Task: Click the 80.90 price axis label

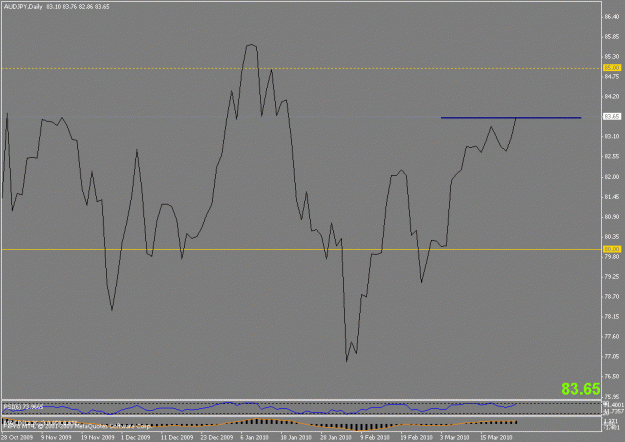Action: (x=612, y=216)
